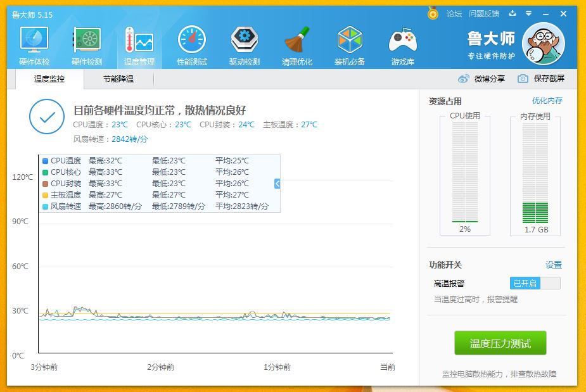This screenshot has width=586, height=392.
Task: Click the 1.7 GB memory value
Action: coord(537,230)
